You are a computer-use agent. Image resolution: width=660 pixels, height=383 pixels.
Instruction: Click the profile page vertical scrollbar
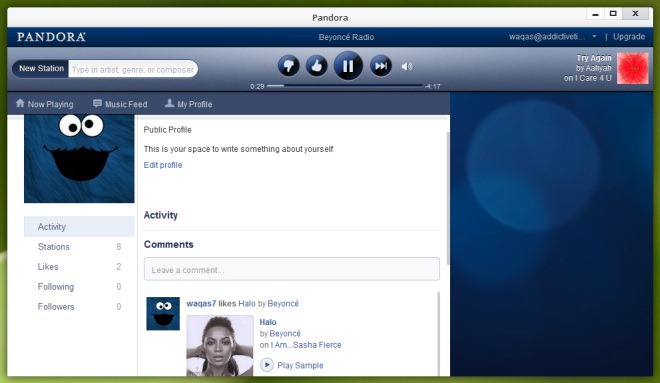click(447, 198)
